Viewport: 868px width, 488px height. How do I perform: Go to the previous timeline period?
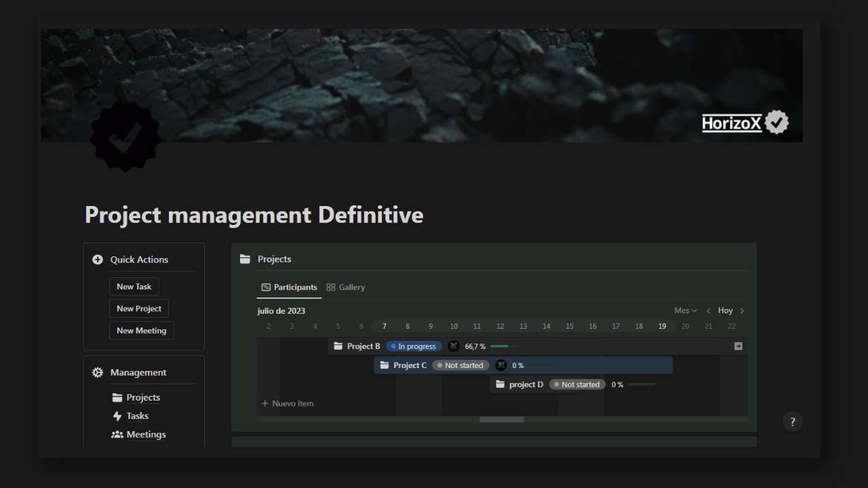pyautogui.click(x=709, y=310)
